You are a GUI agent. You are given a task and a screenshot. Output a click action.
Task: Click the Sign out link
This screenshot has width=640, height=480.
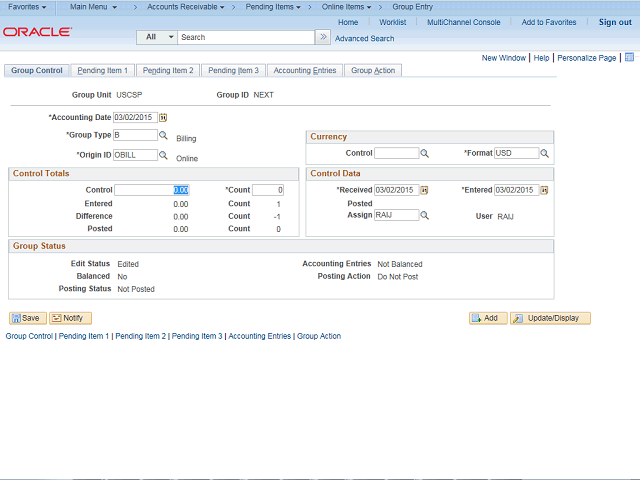point(614,22)
